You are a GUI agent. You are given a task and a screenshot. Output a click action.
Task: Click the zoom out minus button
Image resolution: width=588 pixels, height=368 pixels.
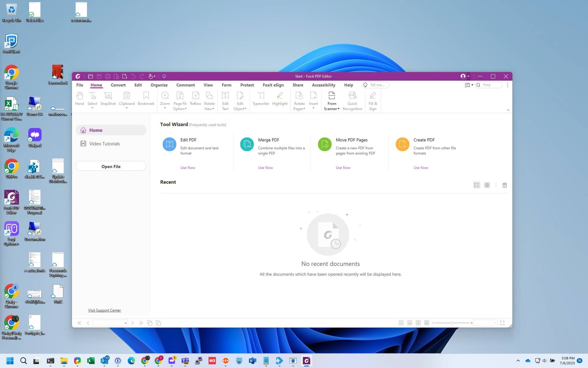(x=433, y=323)
